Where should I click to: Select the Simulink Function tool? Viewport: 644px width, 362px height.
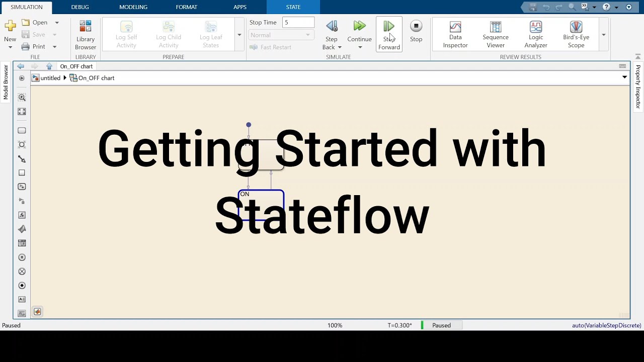(22, 201)
